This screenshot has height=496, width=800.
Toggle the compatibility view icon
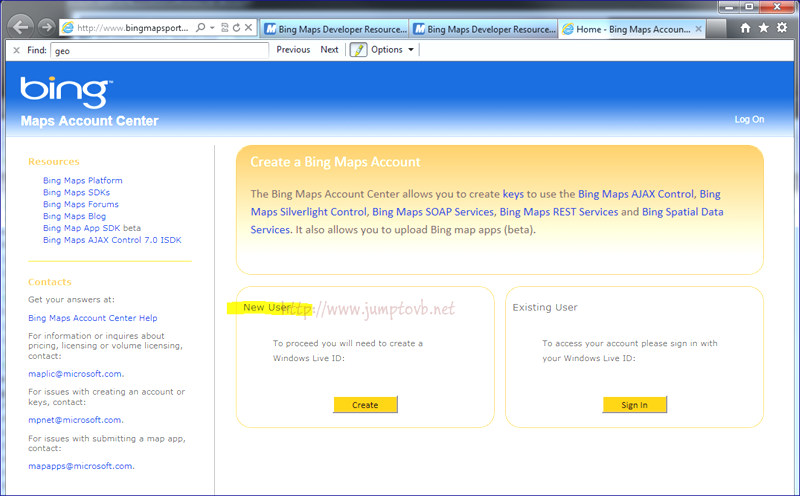(x=224, y=28)
